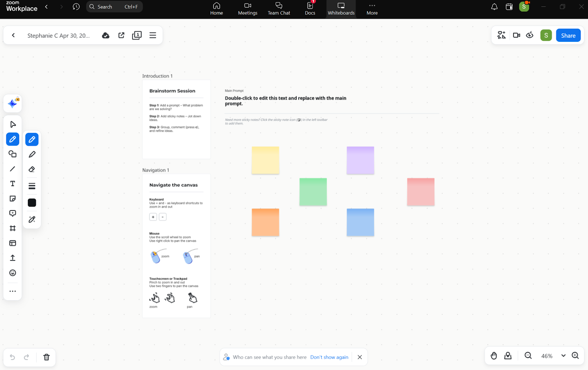Viewport: 588px width, 370px height.
Task: Select the yellow sticky note
Action: pos(265,160)
